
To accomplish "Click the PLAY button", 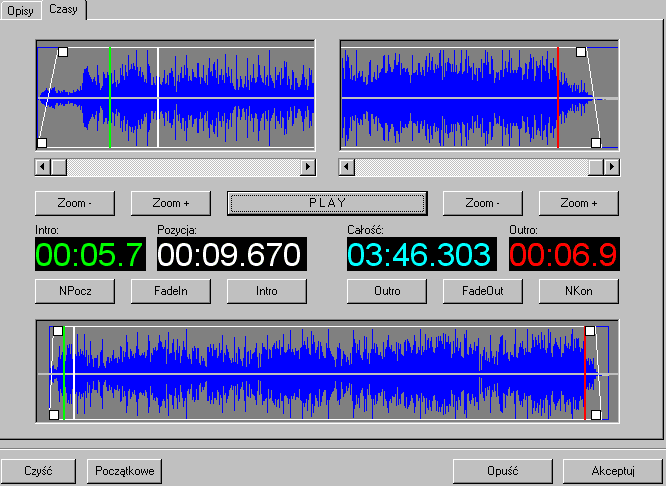I will coord(327,203).
